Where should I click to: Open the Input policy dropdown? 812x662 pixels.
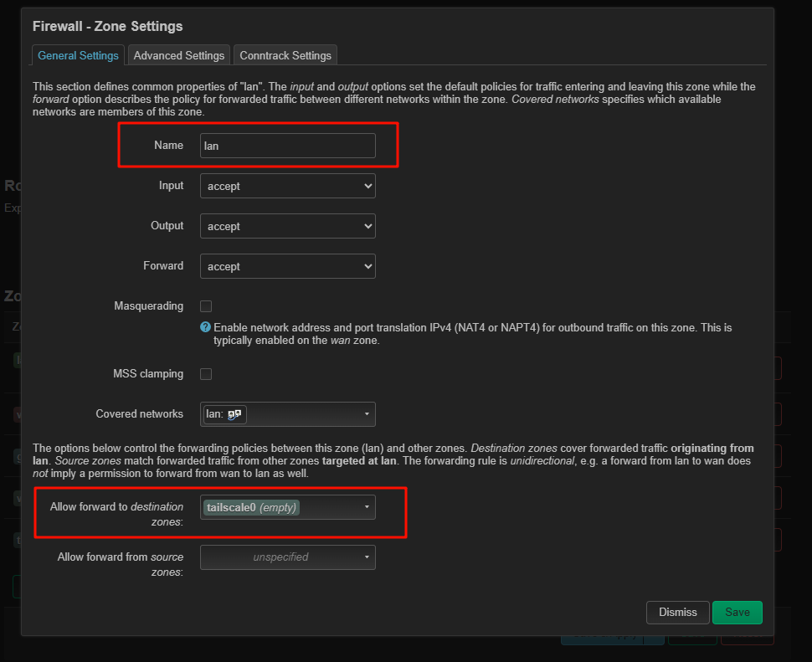pyautogui.click(x=287, y=186)
